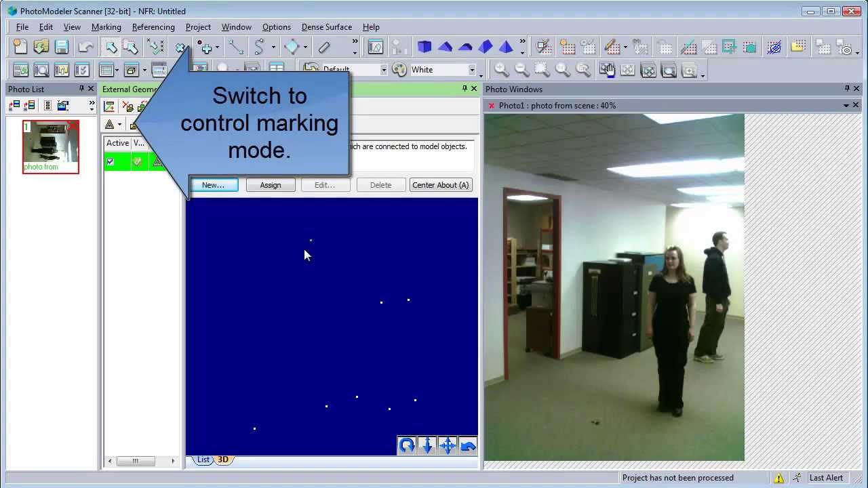Open the Default layer dropdown
Image resolution: width=868 pixels, height=488 pixels.
[x=383, y=70]
